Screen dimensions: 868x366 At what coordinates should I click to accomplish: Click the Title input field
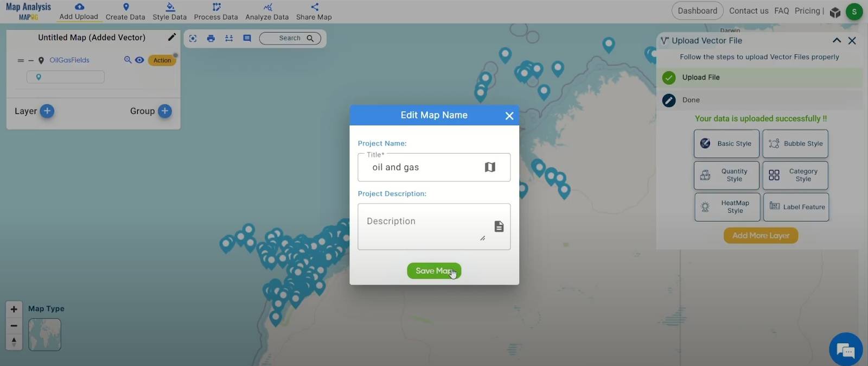pos(434,167)
